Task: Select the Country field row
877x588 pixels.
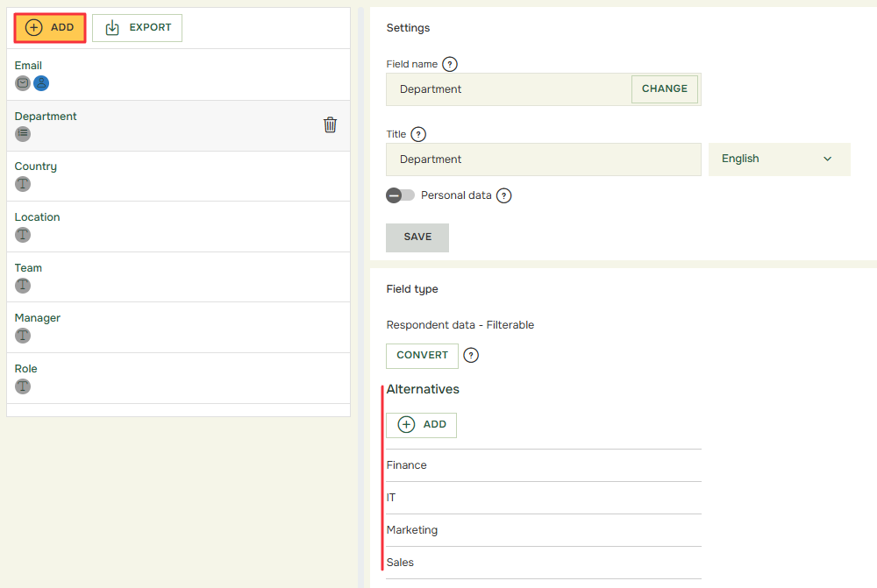Action: tap(178, 176)
